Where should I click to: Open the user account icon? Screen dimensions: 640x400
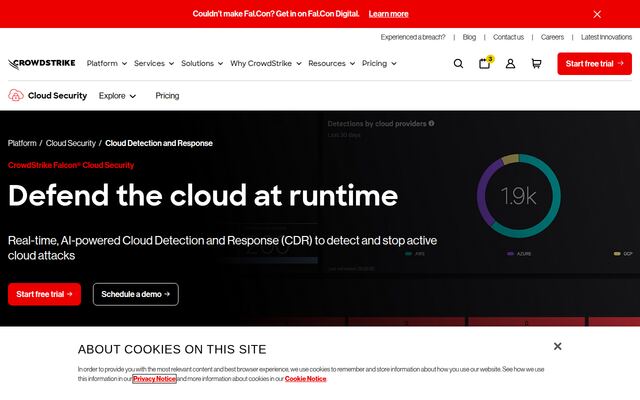tap(510, 64)
